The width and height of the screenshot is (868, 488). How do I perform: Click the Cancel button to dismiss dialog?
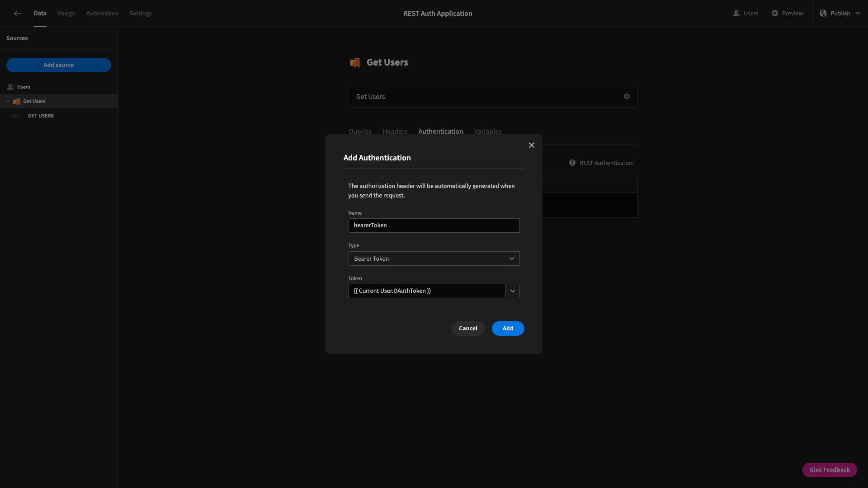point(468,328)
